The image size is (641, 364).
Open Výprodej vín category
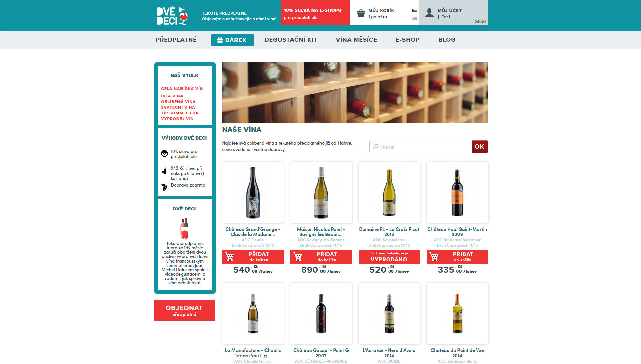[x=177, y=119]
